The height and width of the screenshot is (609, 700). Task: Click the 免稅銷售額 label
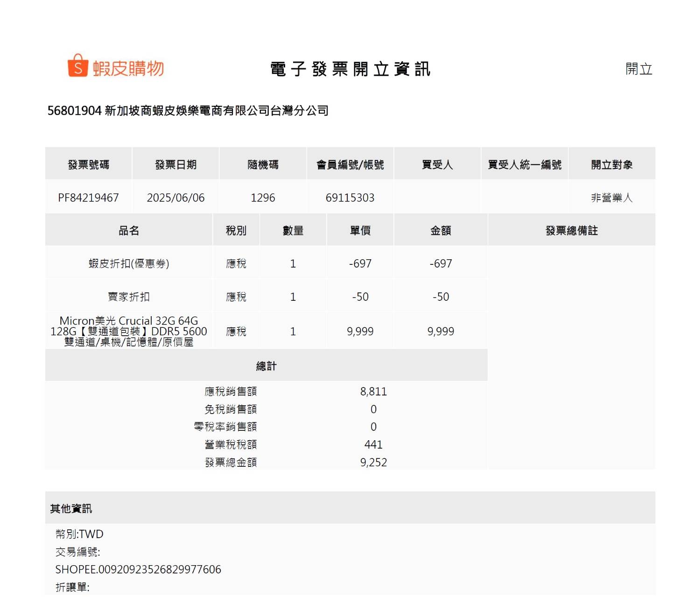pos(231,409)
